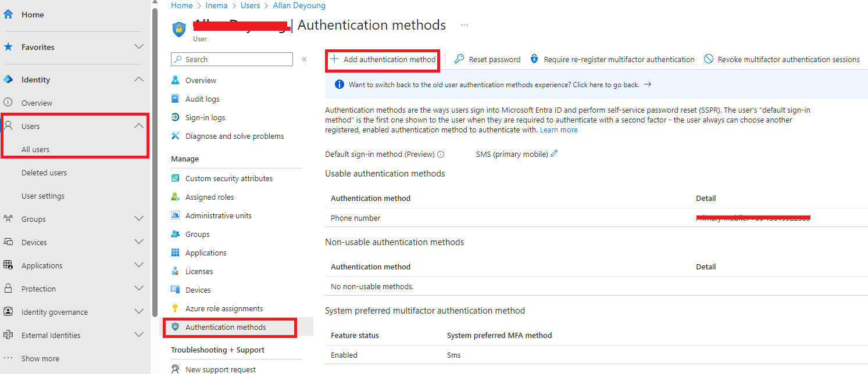The image size is (868, 374).
Task: Open Custom security attributes
Action: click(x=229, y=178)
